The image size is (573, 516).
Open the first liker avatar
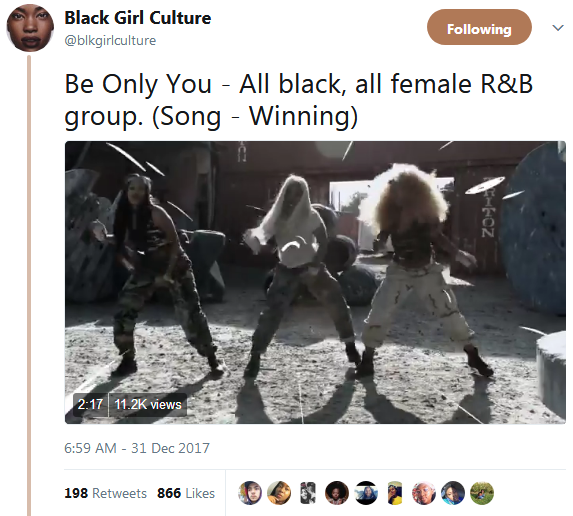(x=250, y=493)
